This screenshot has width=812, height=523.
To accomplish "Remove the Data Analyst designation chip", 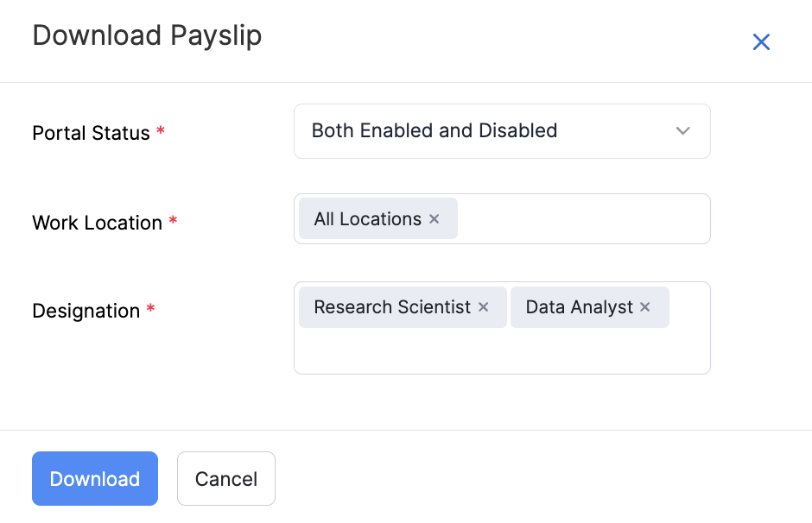I will click(x=644, y=306).
